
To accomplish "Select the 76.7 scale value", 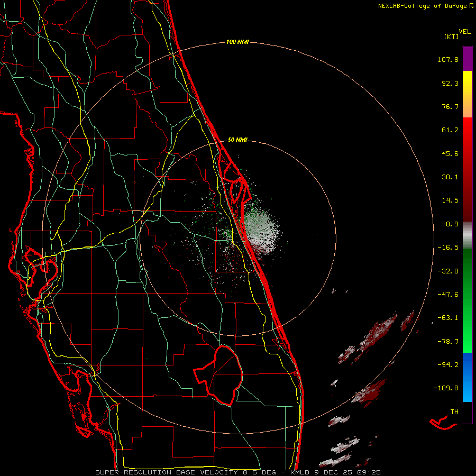I will tap(450, 106).
